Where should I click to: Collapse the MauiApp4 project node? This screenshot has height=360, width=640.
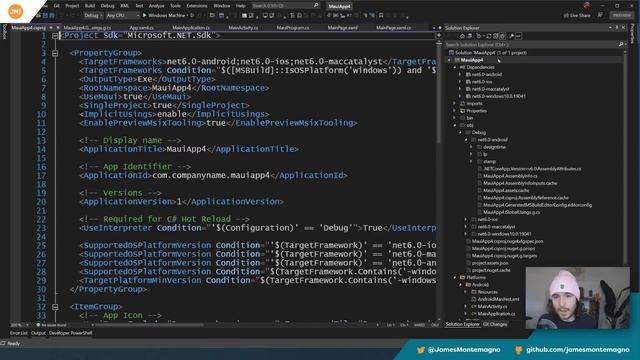[x=450, y=60]
